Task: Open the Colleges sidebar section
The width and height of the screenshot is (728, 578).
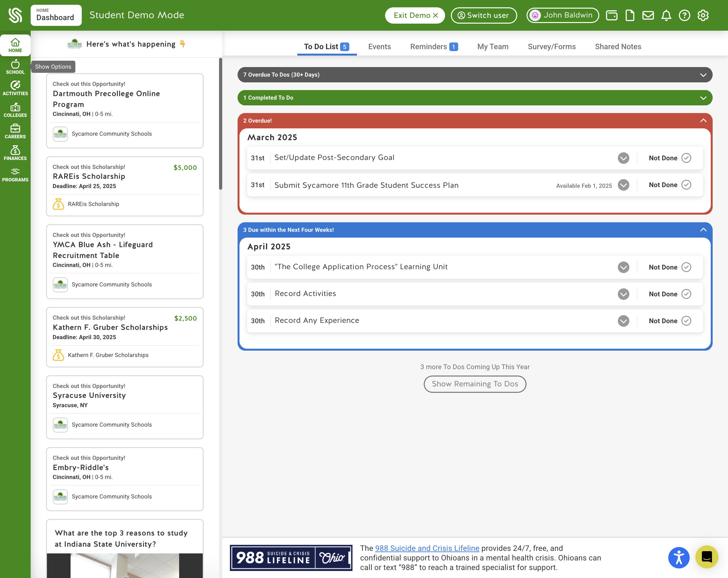Action: pyautogui.click(x=15, y=110)
